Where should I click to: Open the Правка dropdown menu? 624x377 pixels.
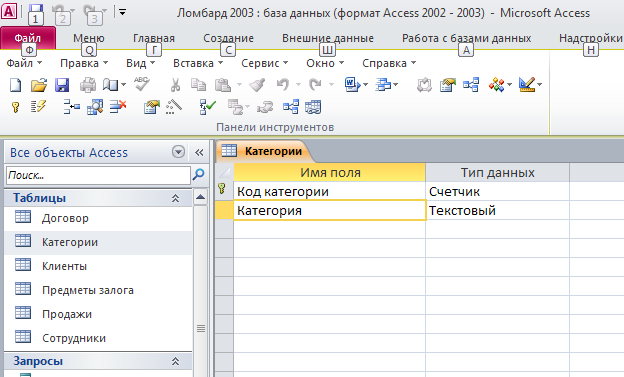pyautogui.click(x=84, y=63)
